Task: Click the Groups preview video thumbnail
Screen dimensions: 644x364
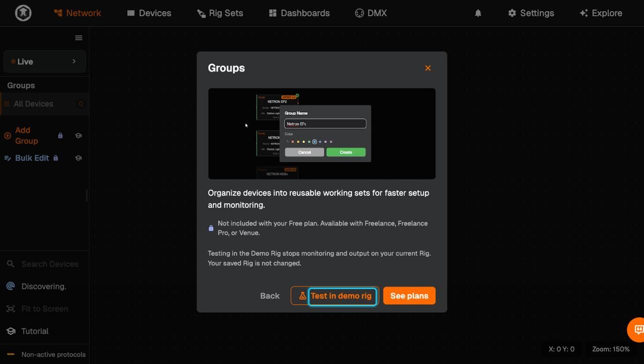Action: pyautogui.click(x=322, y=133)
